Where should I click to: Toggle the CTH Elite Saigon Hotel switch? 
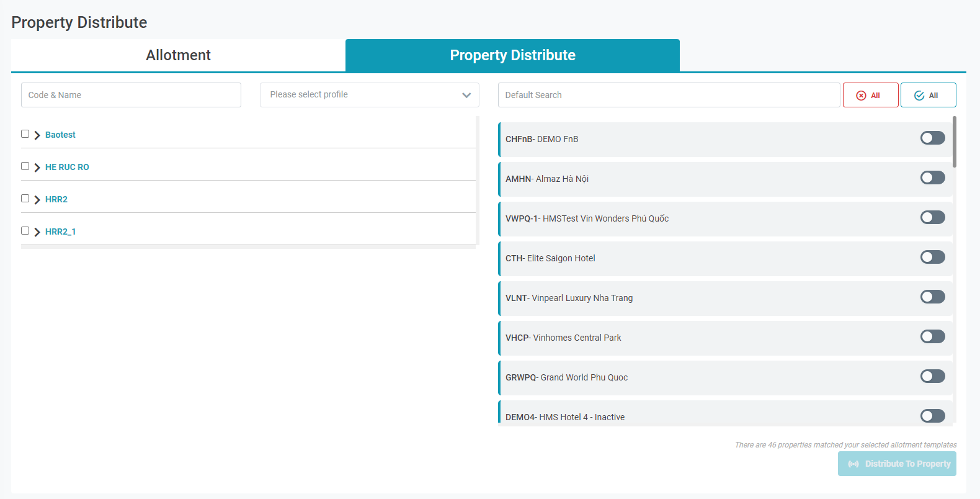tap(932, 257)
